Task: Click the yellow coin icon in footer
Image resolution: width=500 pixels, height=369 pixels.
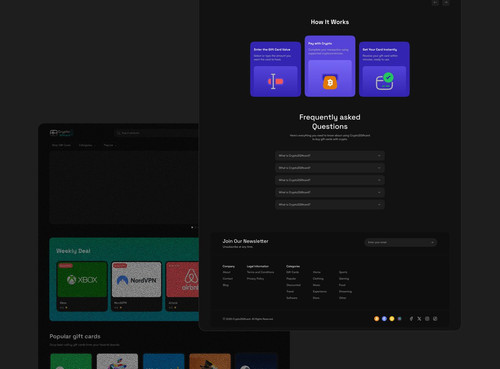Action: point(392,319)
